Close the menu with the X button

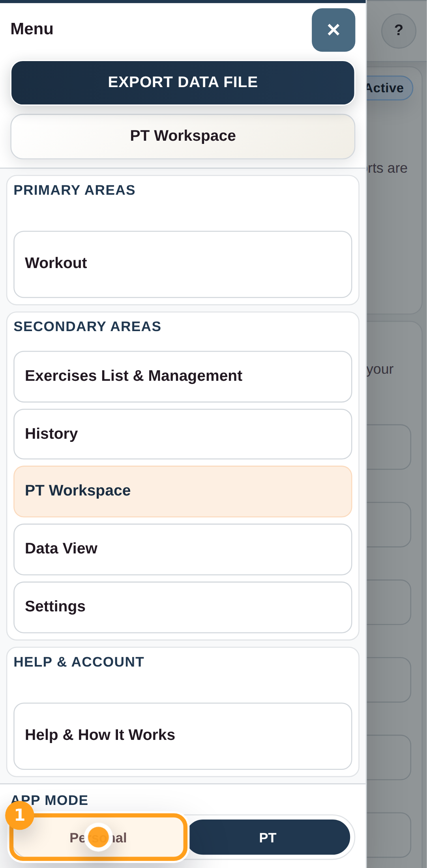pos(333,30)
